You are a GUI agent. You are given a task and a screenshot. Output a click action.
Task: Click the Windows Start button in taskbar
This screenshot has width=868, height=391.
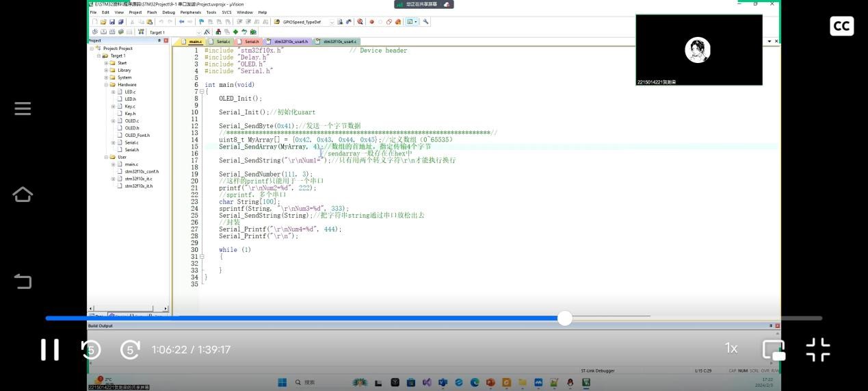pos(281,382)
